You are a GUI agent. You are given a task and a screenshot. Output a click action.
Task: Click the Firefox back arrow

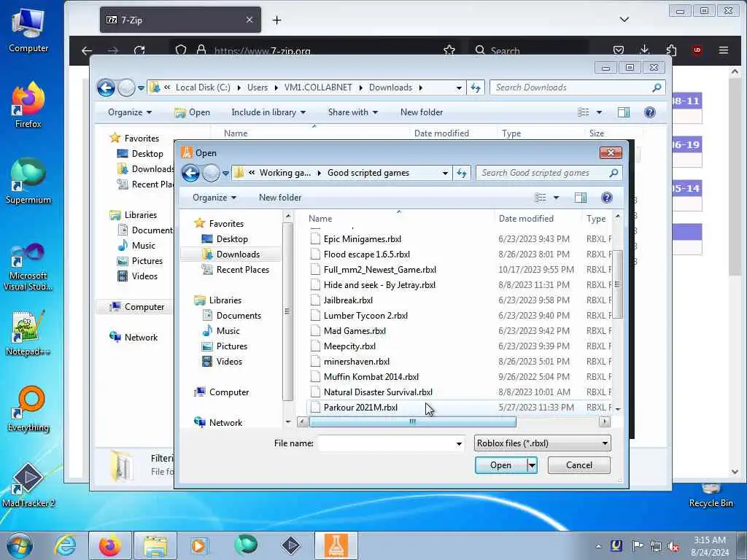87,50
